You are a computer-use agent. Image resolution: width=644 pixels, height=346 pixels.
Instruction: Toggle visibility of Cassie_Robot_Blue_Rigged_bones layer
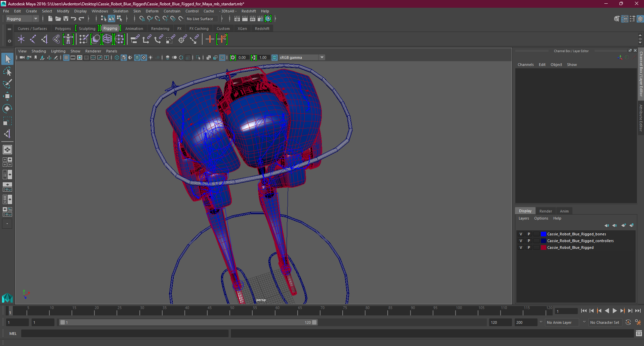(521, 234)
